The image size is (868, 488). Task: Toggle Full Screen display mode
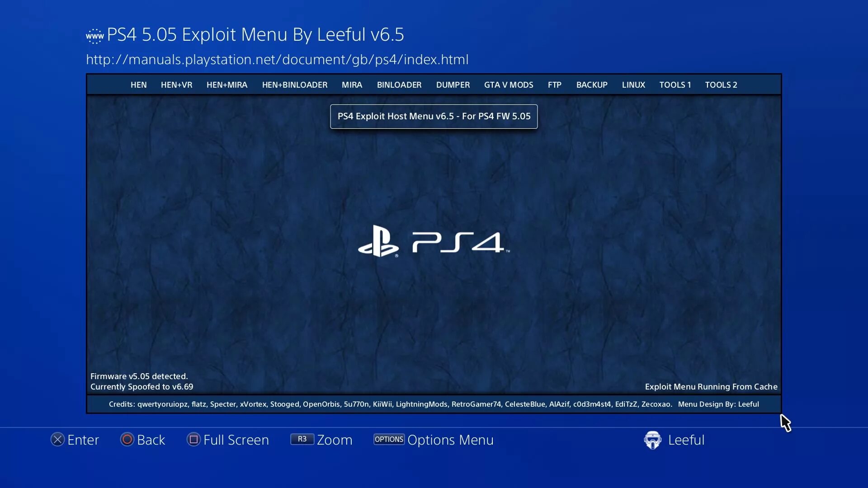[x=228, y=440]
